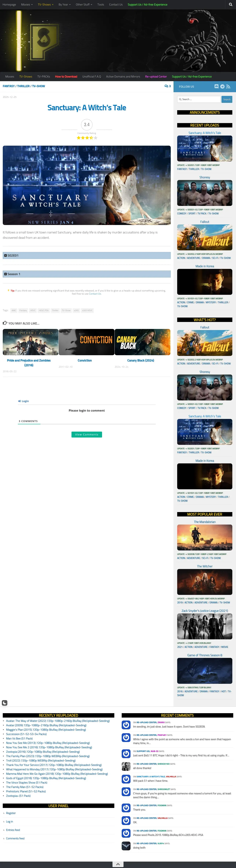Viewport: 236px width, 868px height.
Task: Click the Support Us / Ad-free Experience top link
Action: pyautogui.click(x=147, y=5)
